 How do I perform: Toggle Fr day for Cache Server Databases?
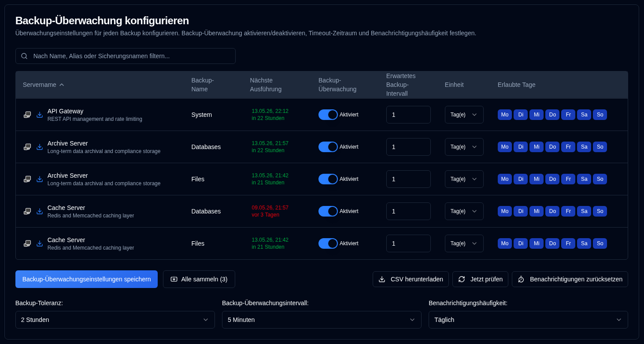point(568,211)
